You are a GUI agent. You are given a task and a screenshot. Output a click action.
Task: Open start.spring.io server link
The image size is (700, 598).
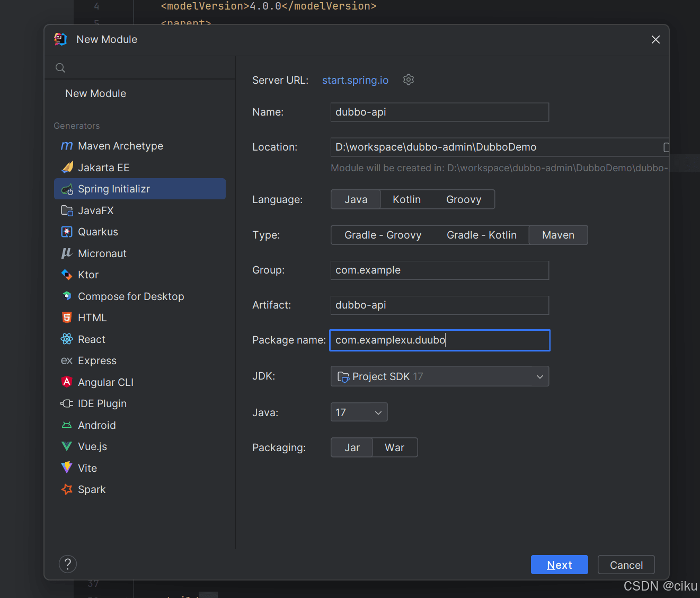pos(355,80)
